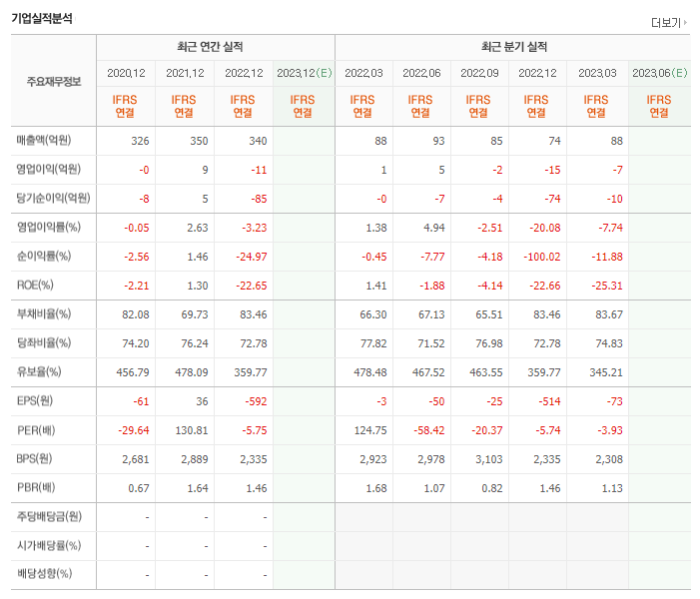Click the 130.81 PER value
700x599 pixels.
click(192, 430)
